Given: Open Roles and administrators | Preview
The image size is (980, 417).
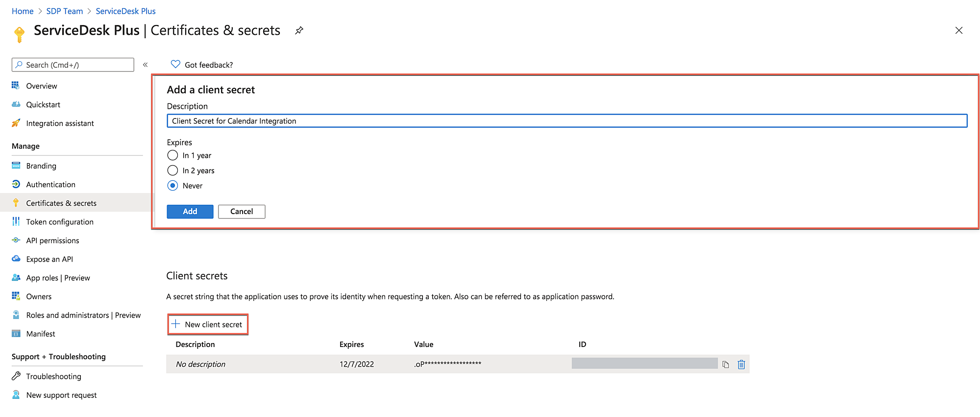Looking at the screenshot, I should 83,315.
